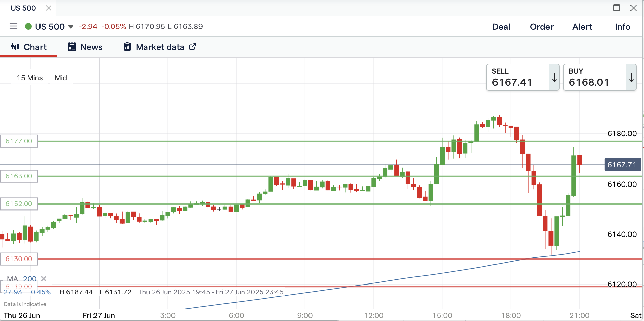
Task: Open the hamburger menu icon
Action: [14, 26]
